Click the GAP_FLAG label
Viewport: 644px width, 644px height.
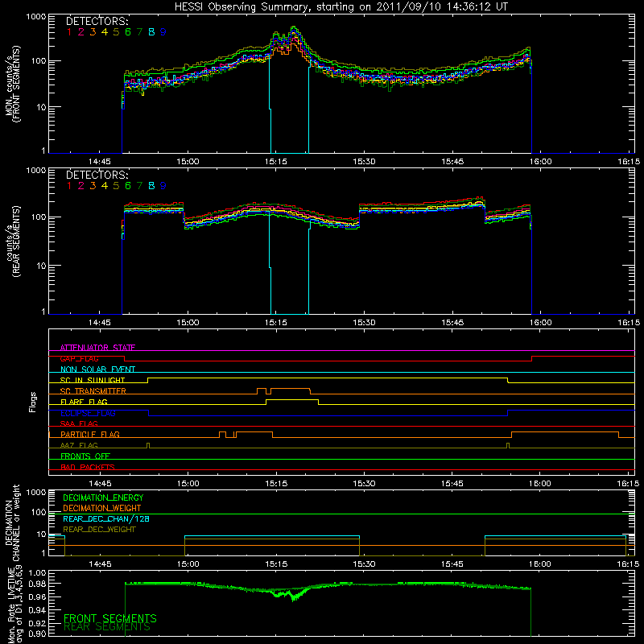79,358
